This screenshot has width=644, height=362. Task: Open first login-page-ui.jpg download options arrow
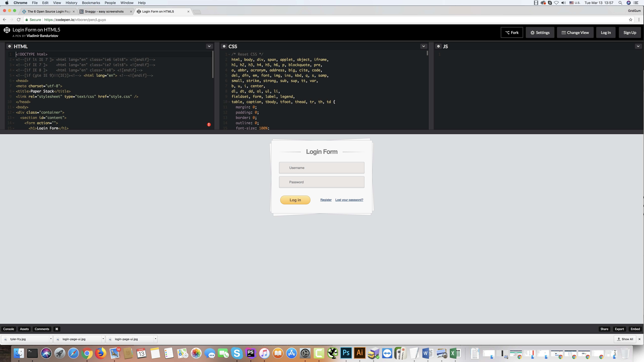[x=103, y=339]
